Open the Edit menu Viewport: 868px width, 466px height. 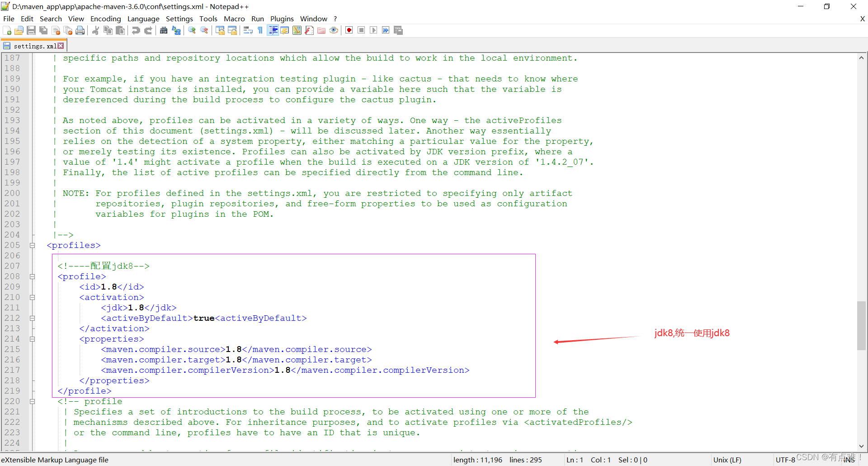27,19
